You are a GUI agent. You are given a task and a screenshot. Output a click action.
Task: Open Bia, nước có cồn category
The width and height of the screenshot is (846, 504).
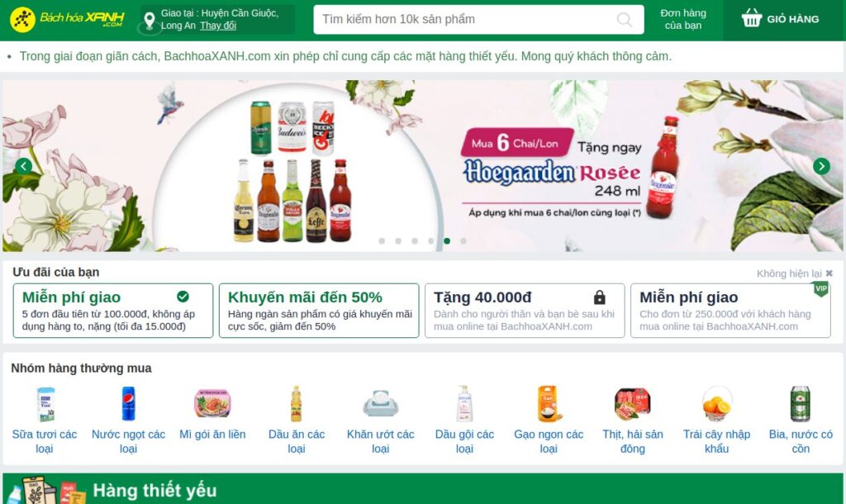[801, 421]
